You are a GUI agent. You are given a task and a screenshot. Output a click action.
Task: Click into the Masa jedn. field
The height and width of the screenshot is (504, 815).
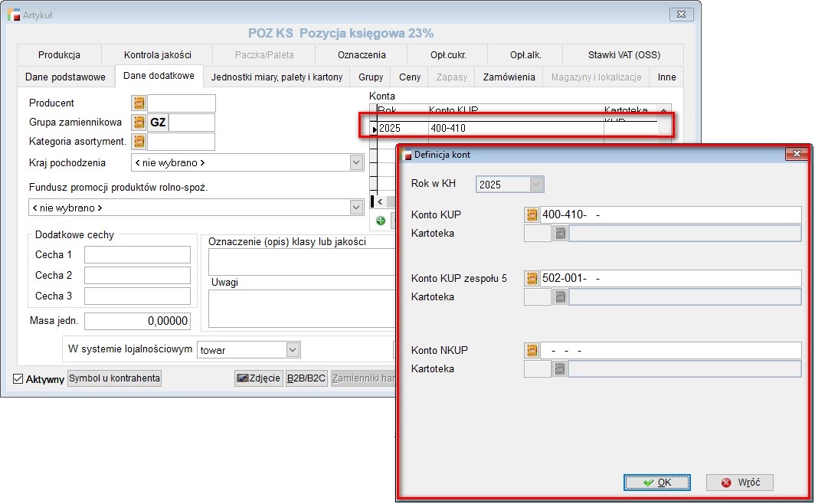click(137, 322)
